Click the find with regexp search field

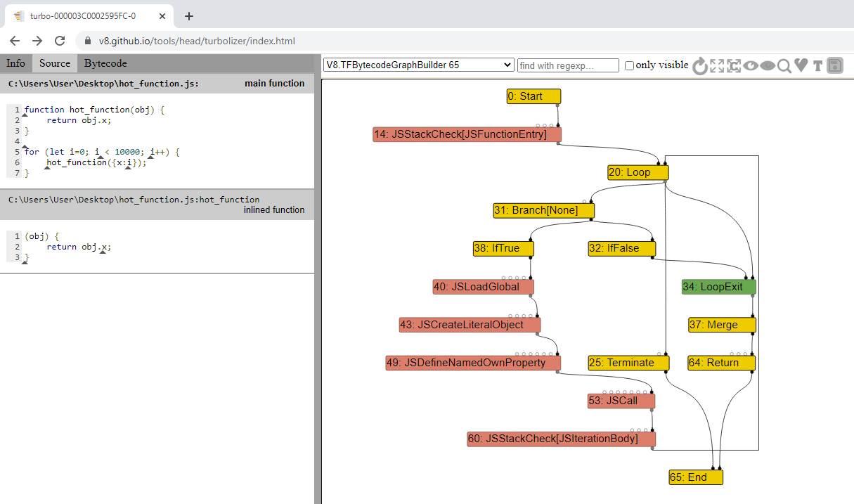(x=568, y=65)
